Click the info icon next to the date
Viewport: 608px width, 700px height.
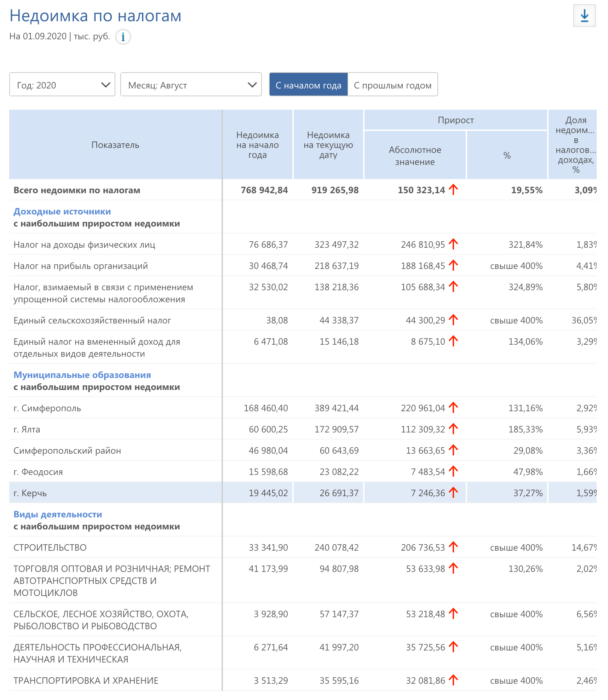(123, 37)
